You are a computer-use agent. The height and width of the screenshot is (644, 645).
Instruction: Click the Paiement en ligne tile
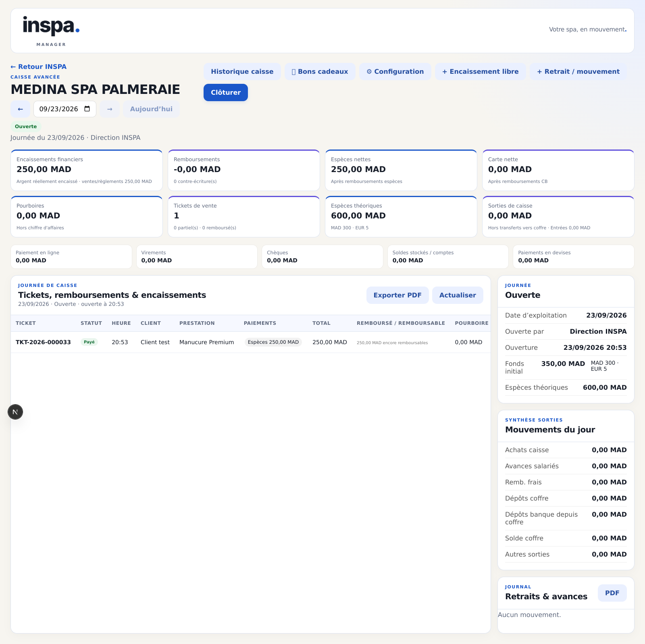[x=71, y=257]
